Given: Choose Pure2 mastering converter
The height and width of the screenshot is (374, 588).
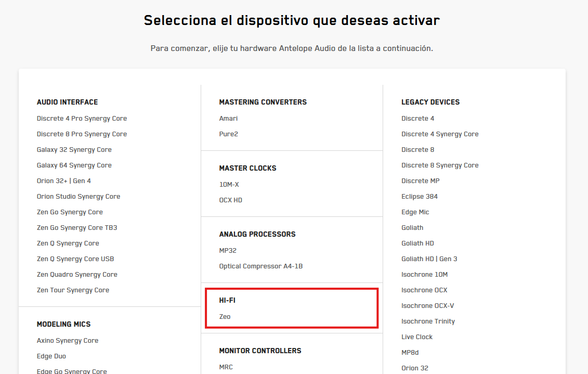Looking at the screenshot, I should coord(228,134).
